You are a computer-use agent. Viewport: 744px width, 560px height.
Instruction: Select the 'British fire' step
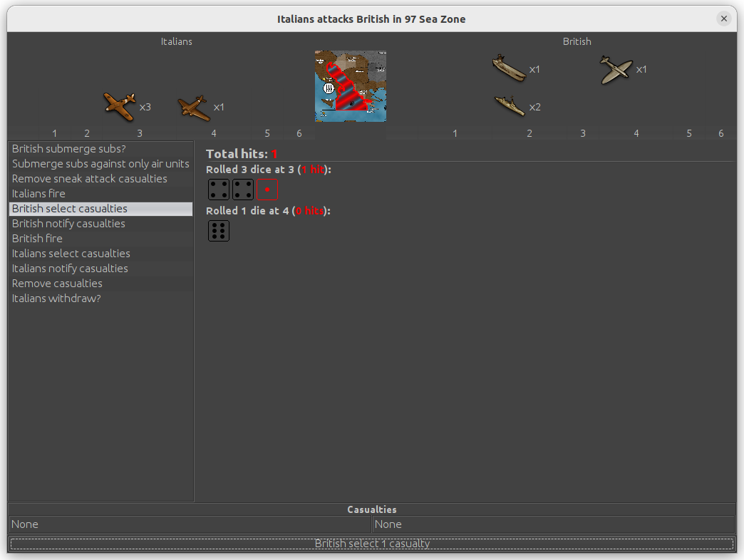tap(37, 239)
